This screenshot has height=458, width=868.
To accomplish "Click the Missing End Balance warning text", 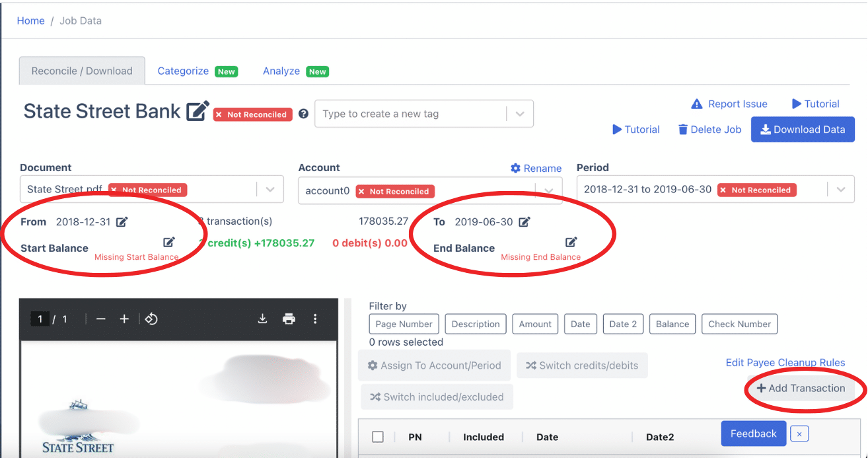I will [x=540, y=257].
